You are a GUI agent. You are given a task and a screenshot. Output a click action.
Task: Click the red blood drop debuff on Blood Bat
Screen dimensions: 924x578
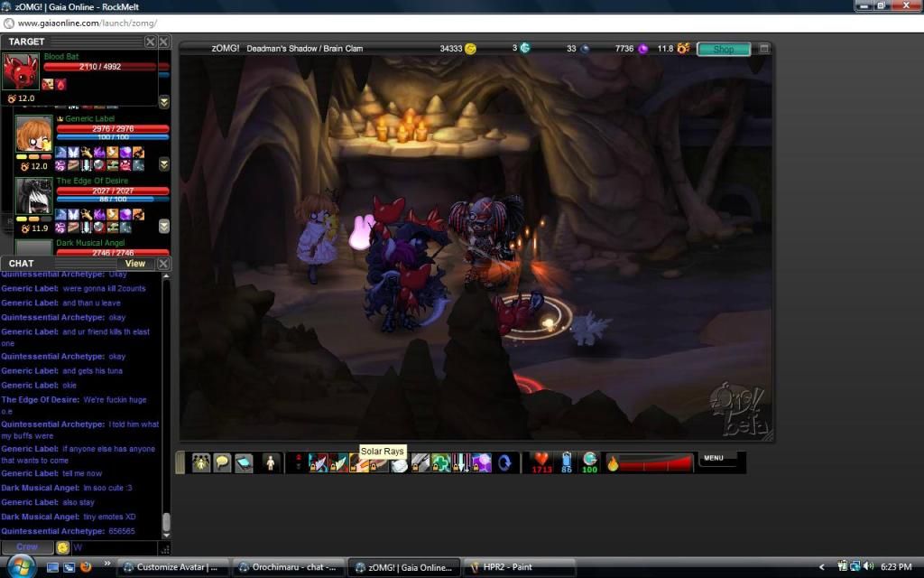click(61, 84)
